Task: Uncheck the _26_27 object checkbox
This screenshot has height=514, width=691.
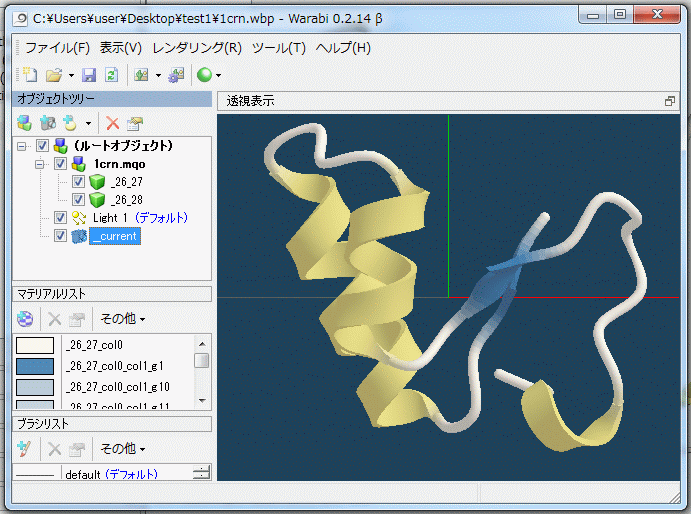Action: 78,182
